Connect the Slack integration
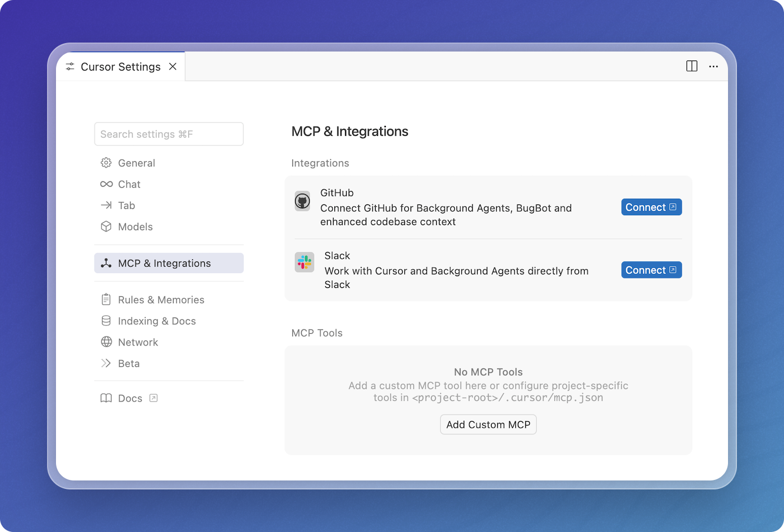Screen dimensions: 784x532 click(651, 270)
